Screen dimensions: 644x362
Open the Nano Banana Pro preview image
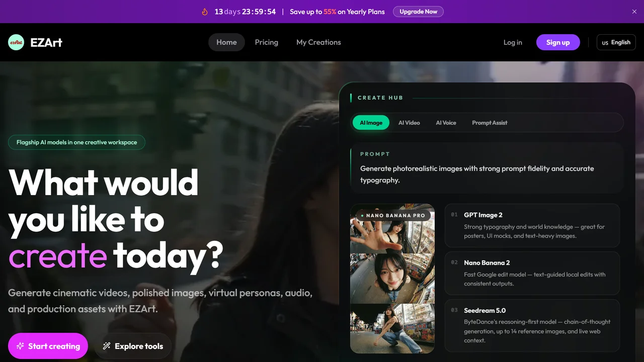point(392,279)
